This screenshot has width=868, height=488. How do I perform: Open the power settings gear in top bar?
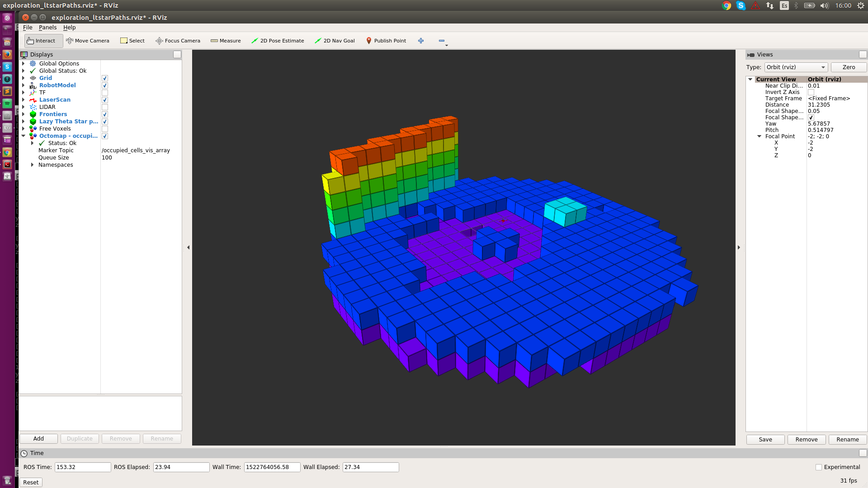click(x=861, y=5)
